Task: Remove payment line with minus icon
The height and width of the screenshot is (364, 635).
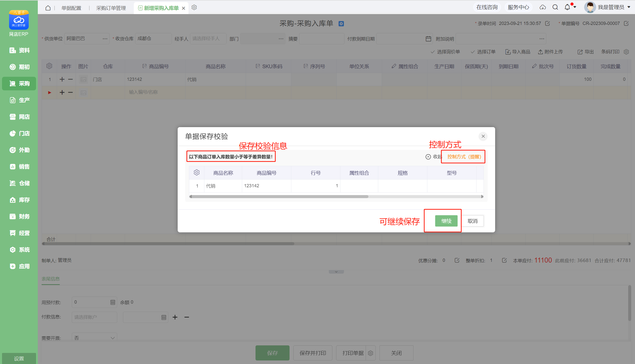Action: click(186, 317)
